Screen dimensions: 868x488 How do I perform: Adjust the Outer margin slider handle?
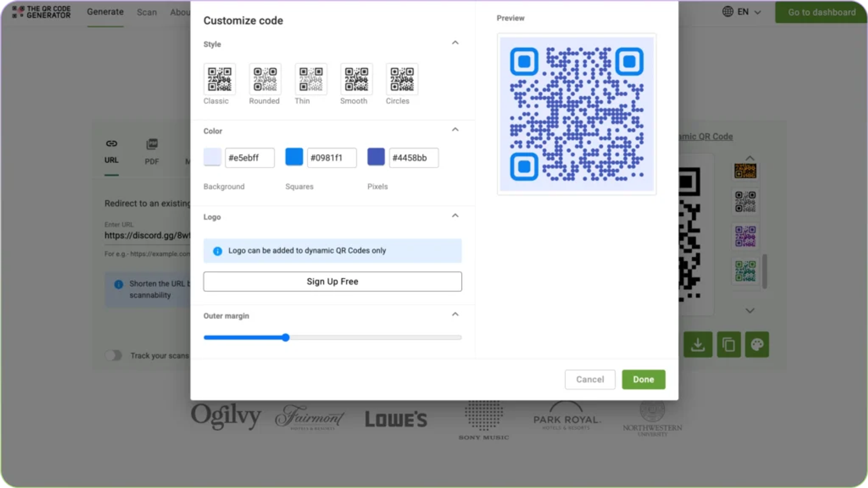click(285, 338)
